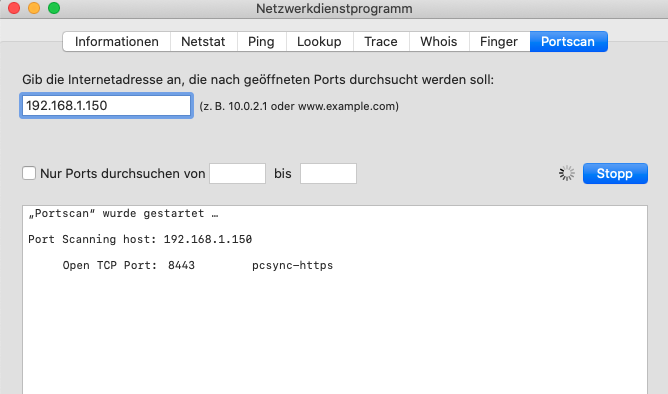Stop the scan with the Stopp button
Viewport: 668px width, 394px height.
pos(615,173)
